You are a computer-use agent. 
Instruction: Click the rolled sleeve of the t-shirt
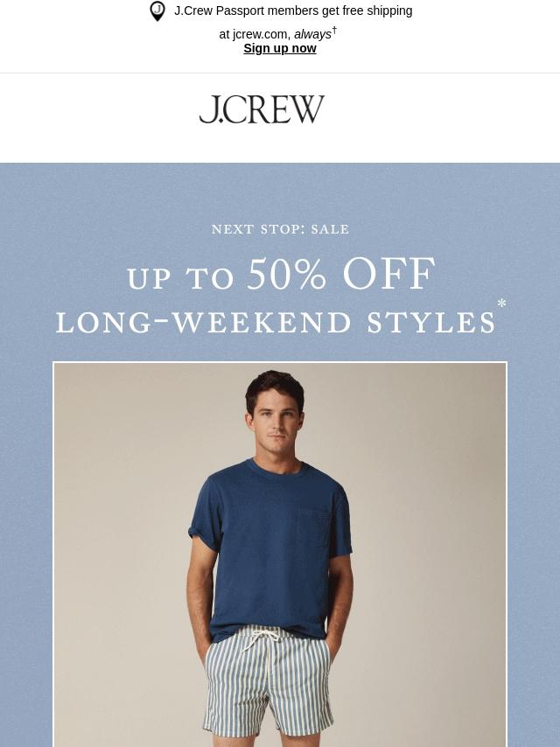point(202,530)
